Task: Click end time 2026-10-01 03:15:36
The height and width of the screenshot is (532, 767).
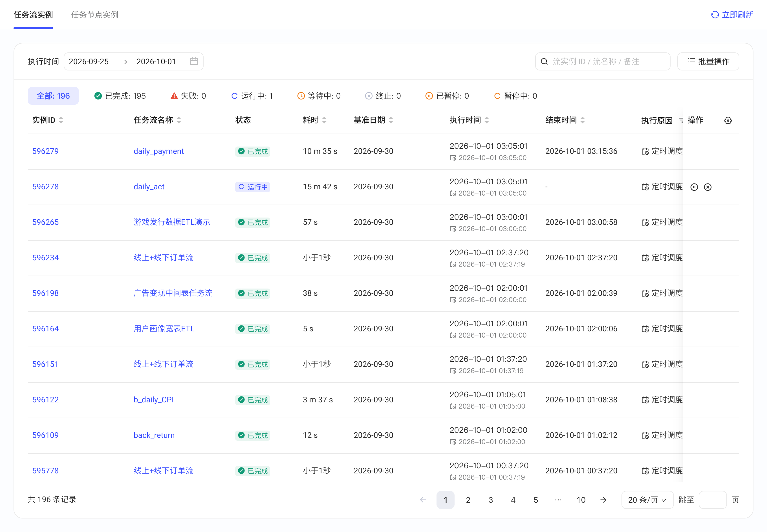Action: tap(581, 151)
